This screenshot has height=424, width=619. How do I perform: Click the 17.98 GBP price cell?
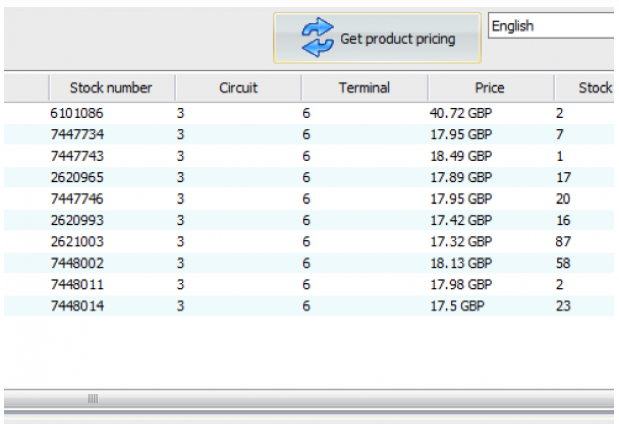coord(460,285)
